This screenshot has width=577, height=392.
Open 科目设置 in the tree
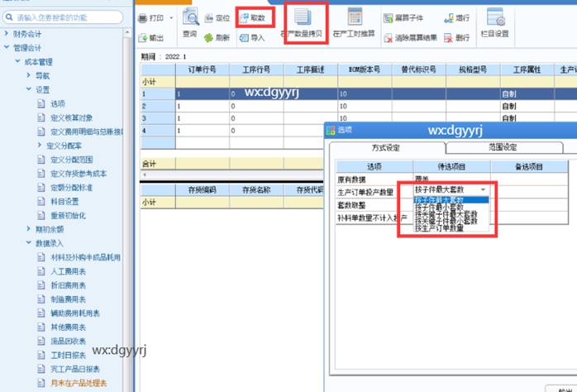pos(64,202)
